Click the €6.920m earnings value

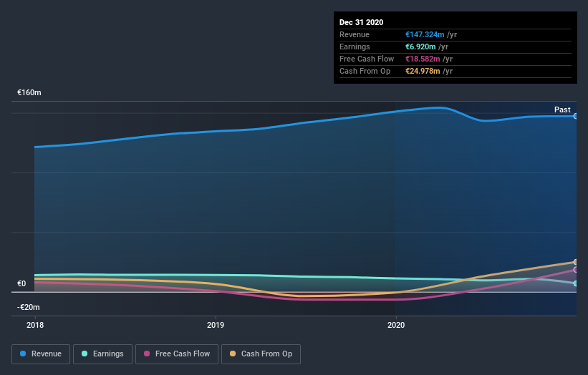click(x=420, y=47)
